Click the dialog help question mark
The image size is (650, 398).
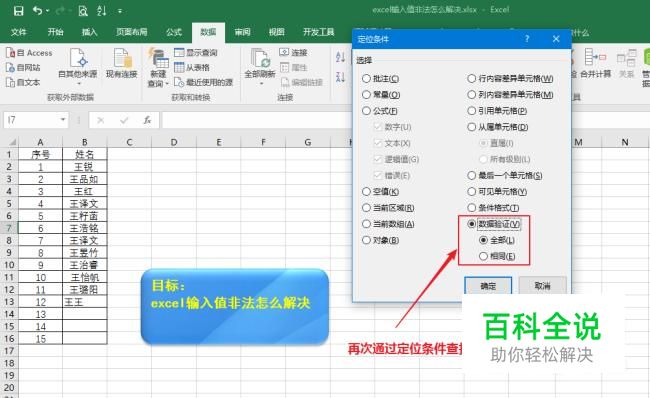pyautogui.click(x=527, y=39)
